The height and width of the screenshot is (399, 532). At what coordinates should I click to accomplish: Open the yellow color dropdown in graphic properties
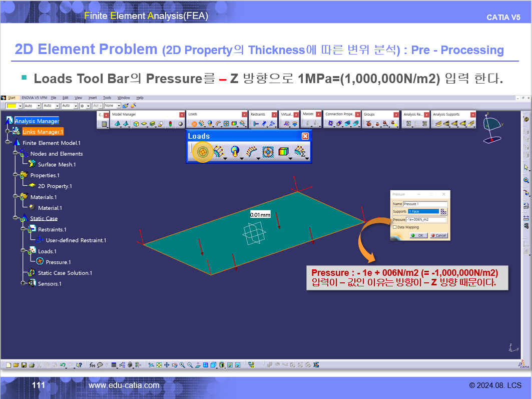[x=20, y=106]
